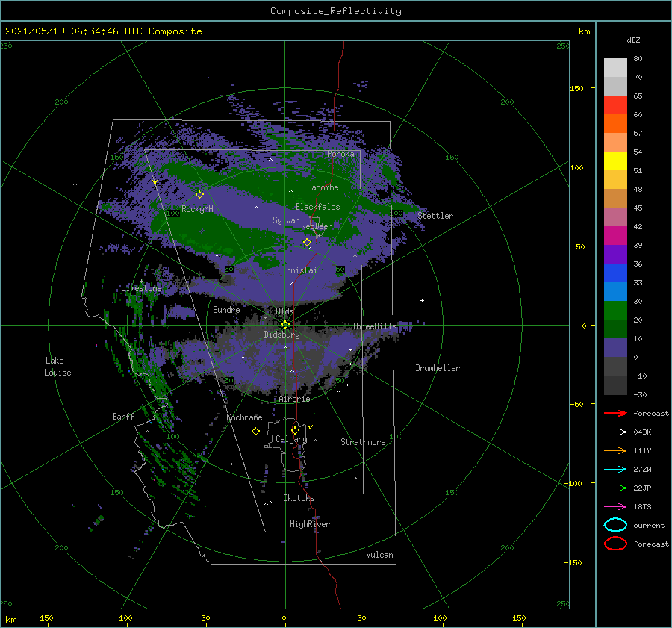The width and height of the screenshot is (672, 628).
Task: Select the 54 dBZ yellow color swatch
Action: tap(615, 161)
